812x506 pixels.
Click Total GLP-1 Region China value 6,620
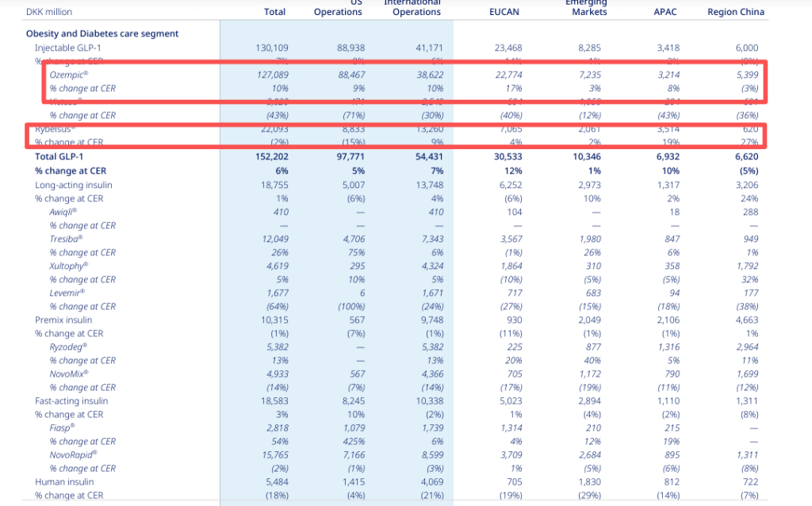[x=747, y=156]
